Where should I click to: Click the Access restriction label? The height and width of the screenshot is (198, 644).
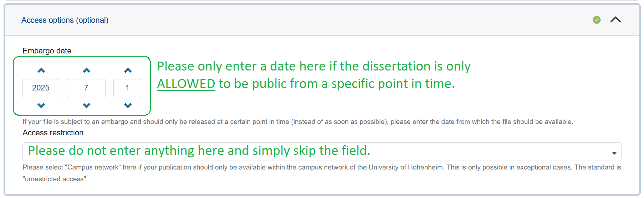coord(53,133)
